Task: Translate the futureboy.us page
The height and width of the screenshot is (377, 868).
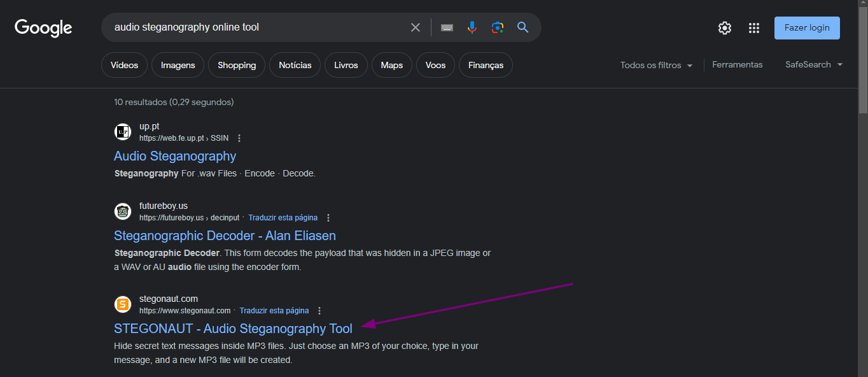Action: [x=283, y=218]
